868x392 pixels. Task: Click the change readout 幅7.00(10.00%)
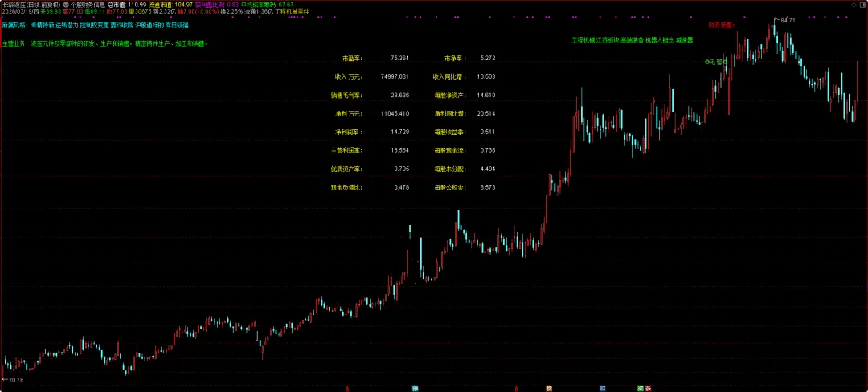198,11
